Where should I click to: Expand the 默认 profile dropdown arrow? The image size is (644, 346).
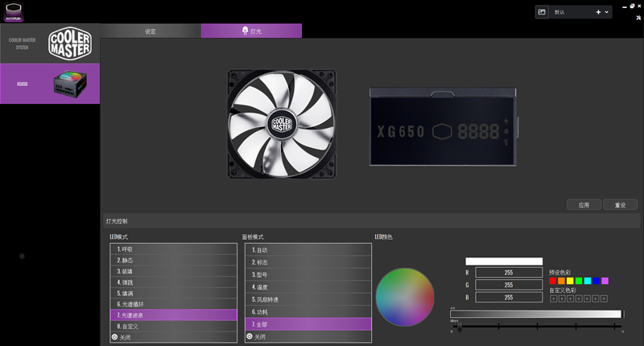607,12
